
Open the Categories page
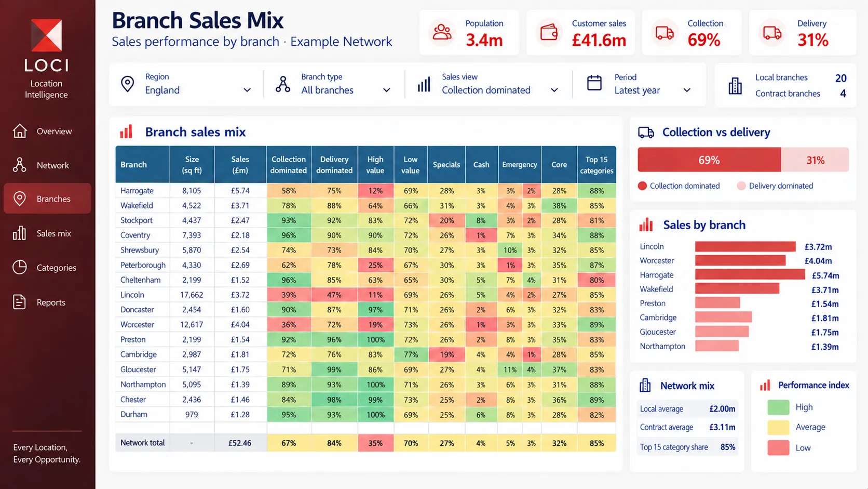pyautogui.click(x=47, y=268)
